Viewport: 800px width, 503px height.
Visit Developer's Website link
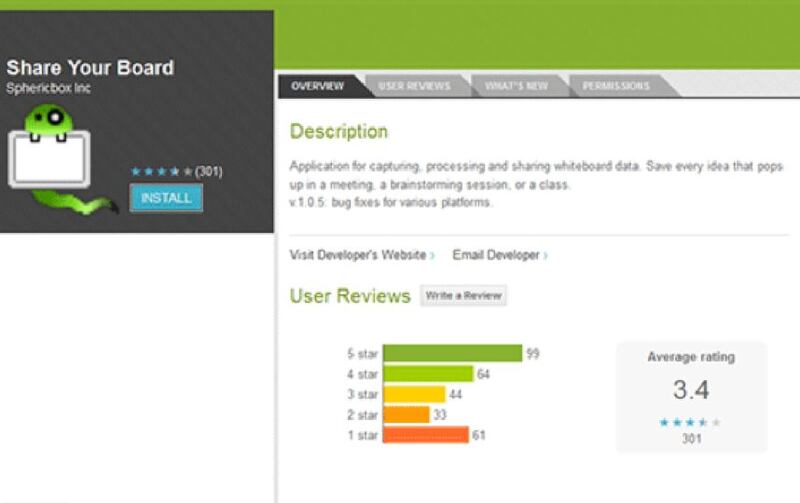pyautogui.click(x=357, y=256)
